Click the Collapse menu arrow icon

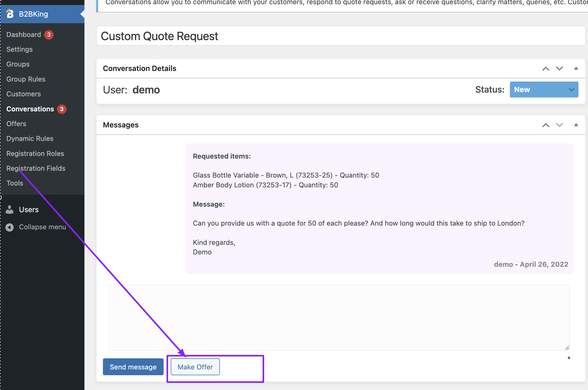click(x=10, y=227)
